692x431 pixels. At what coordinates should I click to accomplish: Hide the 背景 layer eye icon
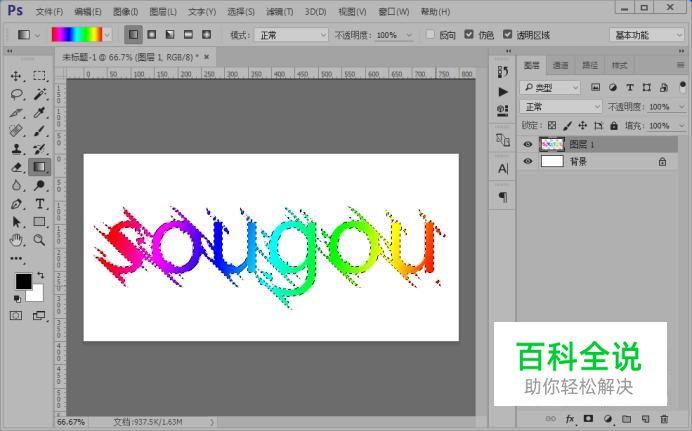pyautogui.click(x=528, y=161)
